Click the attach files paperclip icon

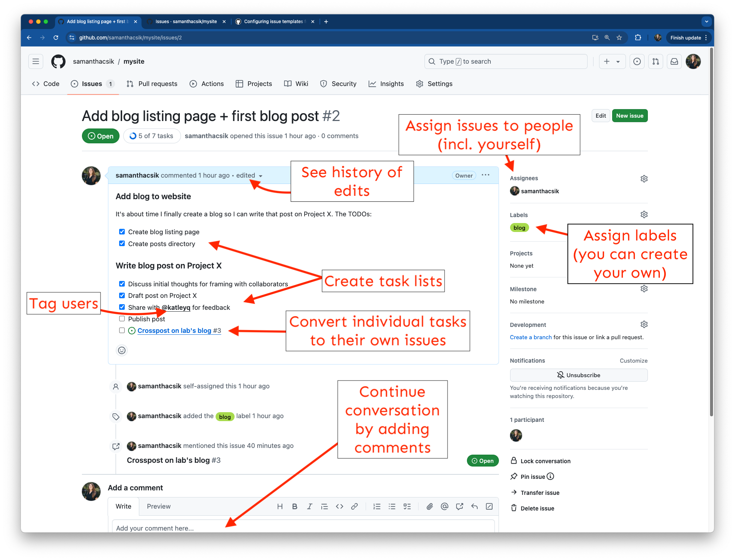[429, 506]
